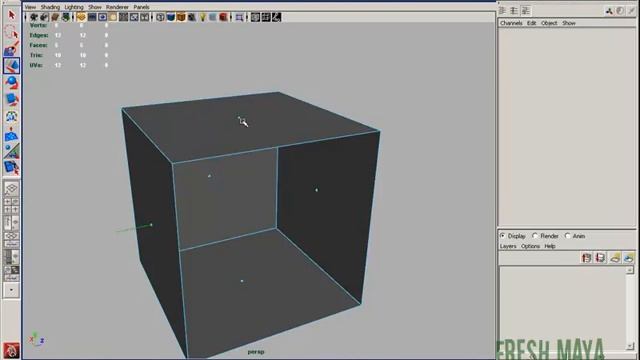Open the Channels menu in Channel Box

(511, 23)
